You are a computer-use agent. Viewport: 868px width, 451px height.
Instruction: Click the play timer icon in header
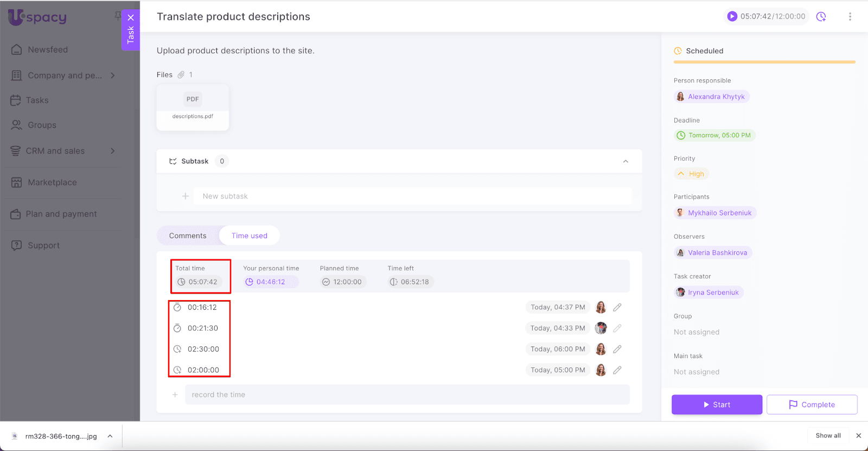tap(732, 16)
